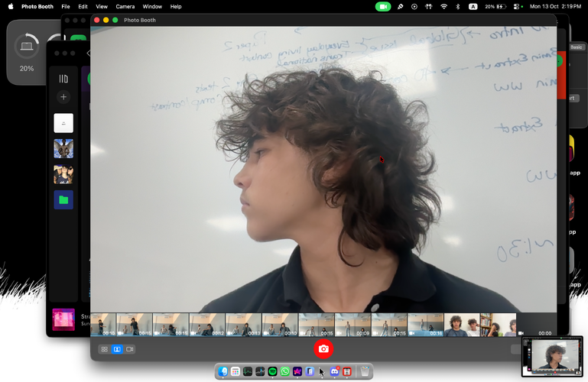This screenshot has width=588, height=382.
Task: Open the photo thumbnail with the bookshelf
Action: point(498,325)
